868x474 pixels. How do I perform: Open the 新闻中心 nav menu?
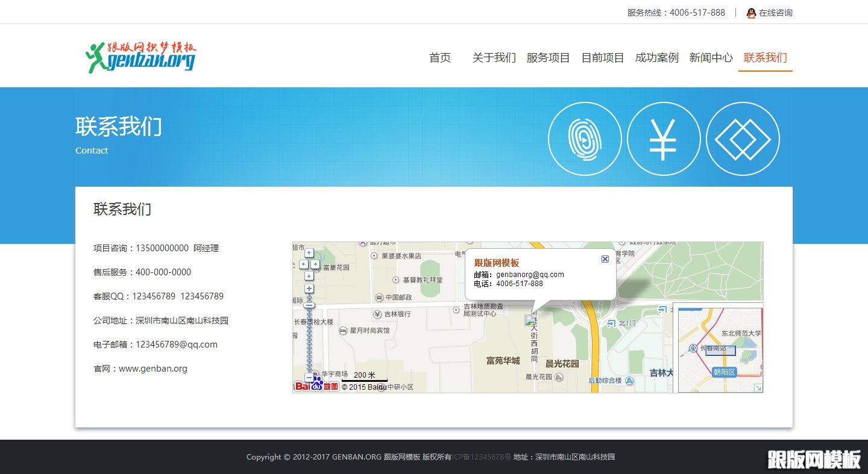pos(711,58)
